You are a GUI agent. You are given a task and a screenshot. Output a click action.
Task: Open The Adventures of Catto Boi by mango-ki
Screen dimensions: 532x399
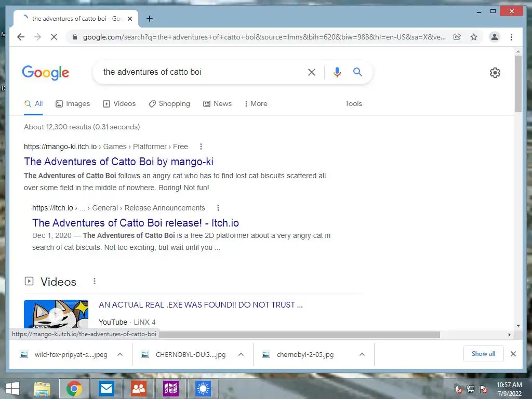tap(118, 162)
